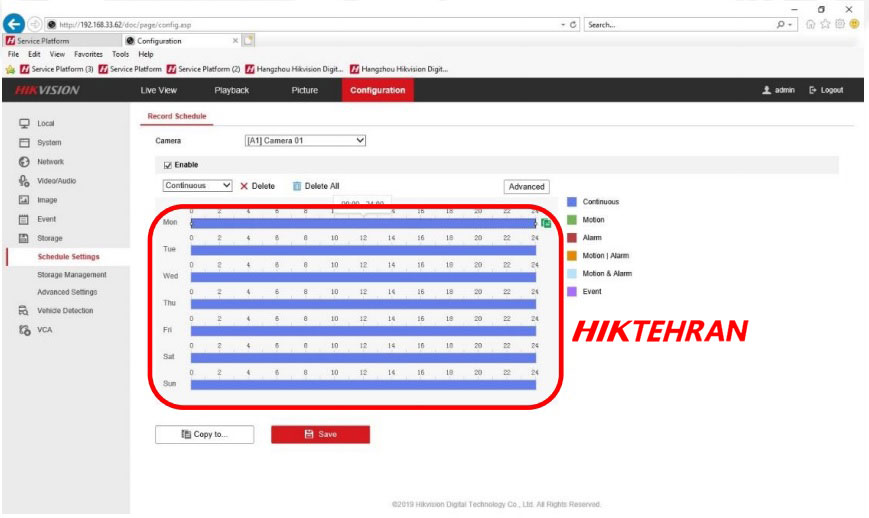Open Event calendar icon in sidebar
Screen dimensions: 869x518
pyautogui.click(x=24, y=219)
